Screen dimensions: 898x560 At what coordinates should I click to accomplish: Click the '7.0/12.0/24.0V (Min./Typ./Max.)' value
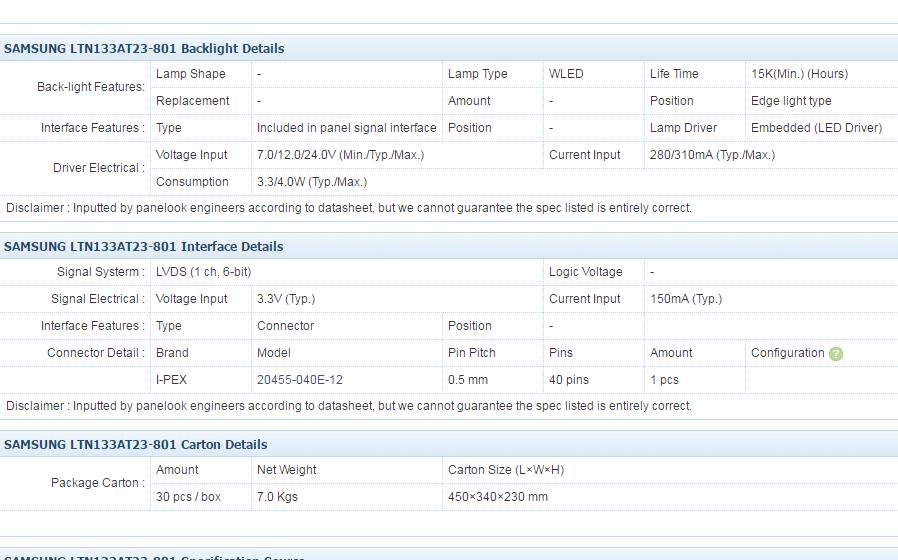[x=340, y=155]
